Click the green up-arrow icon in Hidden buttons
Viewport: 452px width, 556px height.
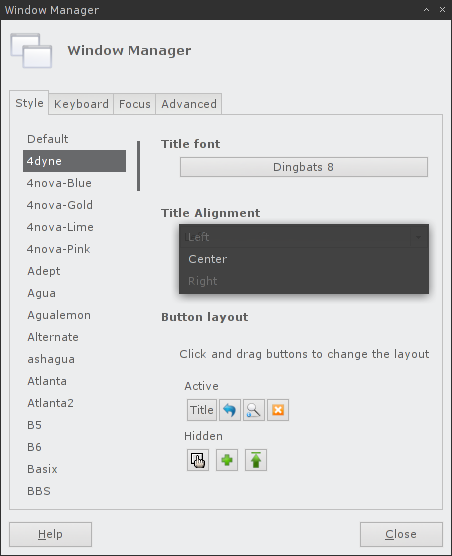tap(256, 460)
